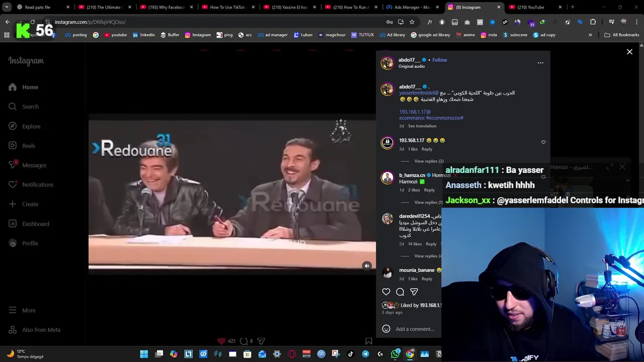Image resolution: width=644 pixels, height=362 pixels.
Task: Open Messages in the sidebar
Action: 27,165
